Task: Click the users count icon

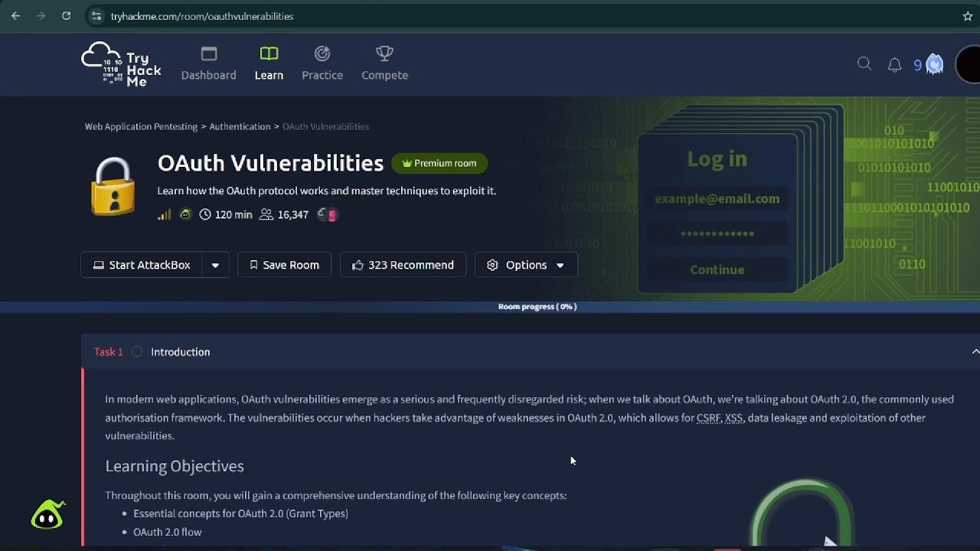Action: pos(266,214)
